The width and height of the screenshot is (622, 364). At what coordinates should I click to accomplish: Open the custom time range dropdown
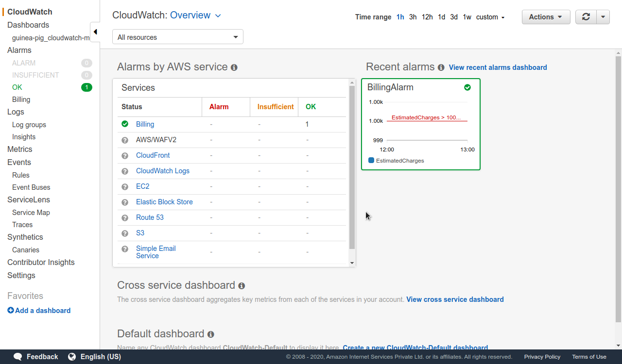coord(490,17)
